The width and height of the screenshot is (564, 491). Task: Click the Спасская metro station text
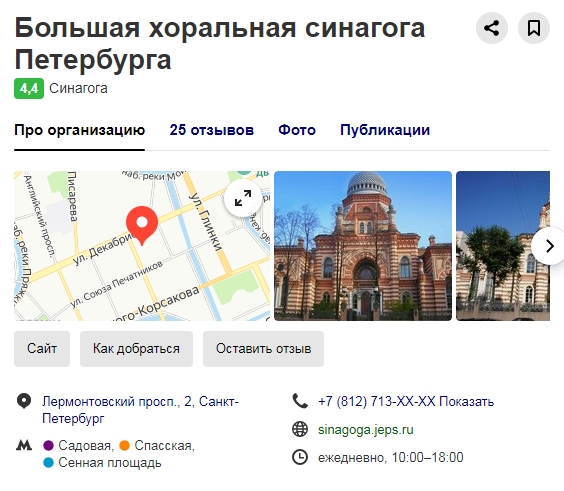(x=164, y=446)
